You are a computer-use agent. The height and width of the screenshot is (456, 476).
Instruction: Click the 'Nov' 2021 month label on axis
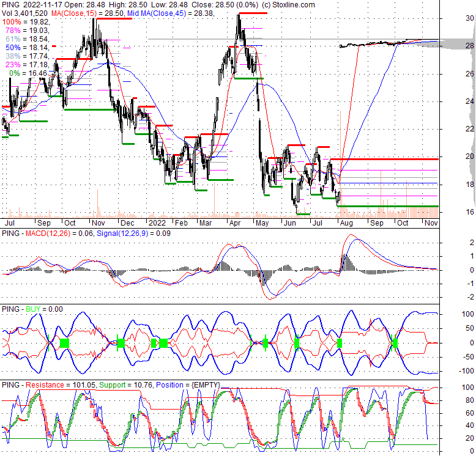[x=98, y=223]
